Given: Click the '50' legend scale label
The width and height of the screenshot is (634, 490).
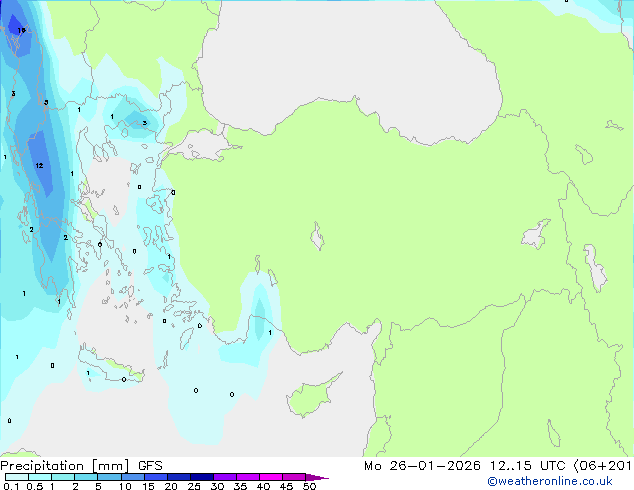Looking at the screenshot, I should click(310, 486).
